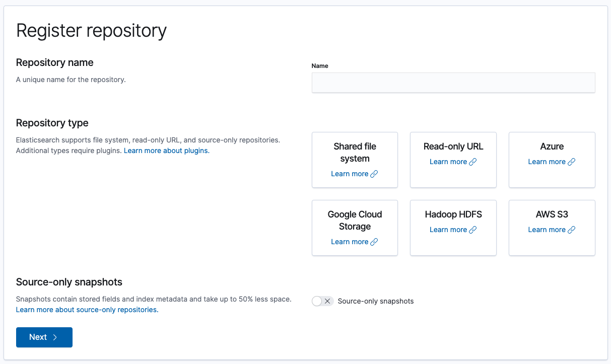Click link icon next to Shared file system Learn more
The height and width of the screenshot is (364, 611).
point(374,174)
